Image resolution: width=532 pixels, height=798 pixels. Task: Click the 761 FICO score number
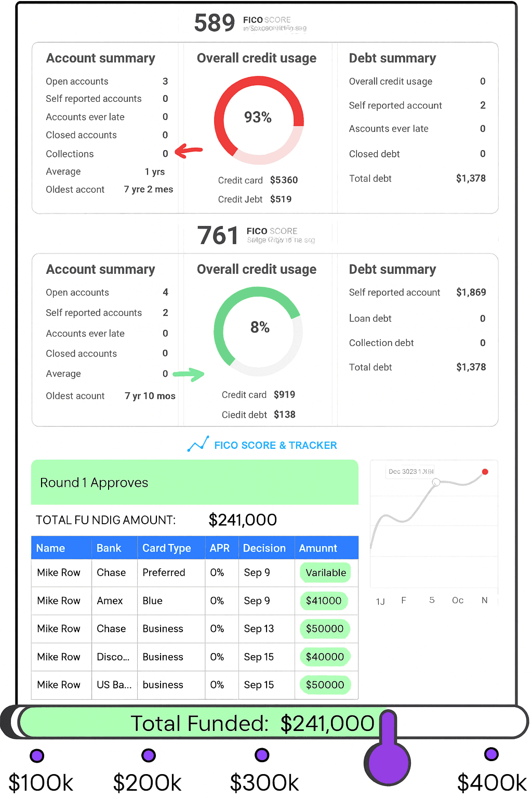tap(218, 235)
